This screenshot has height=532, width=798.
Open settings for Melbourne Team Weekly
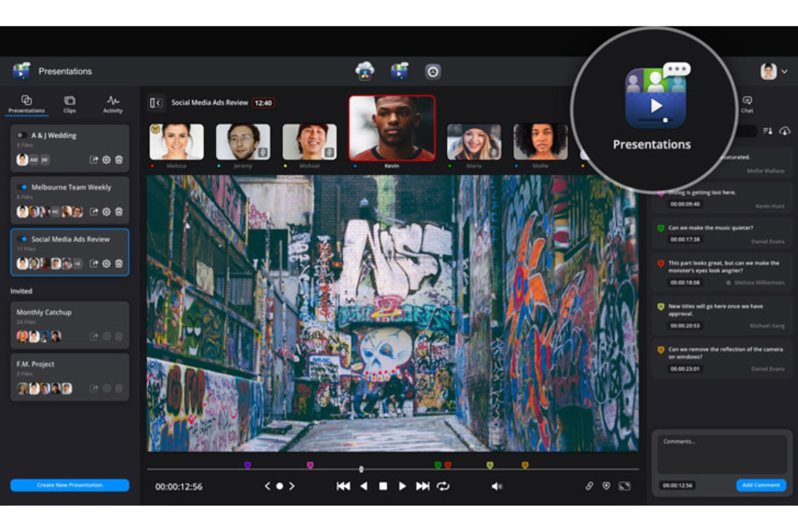tap(106, 212)
